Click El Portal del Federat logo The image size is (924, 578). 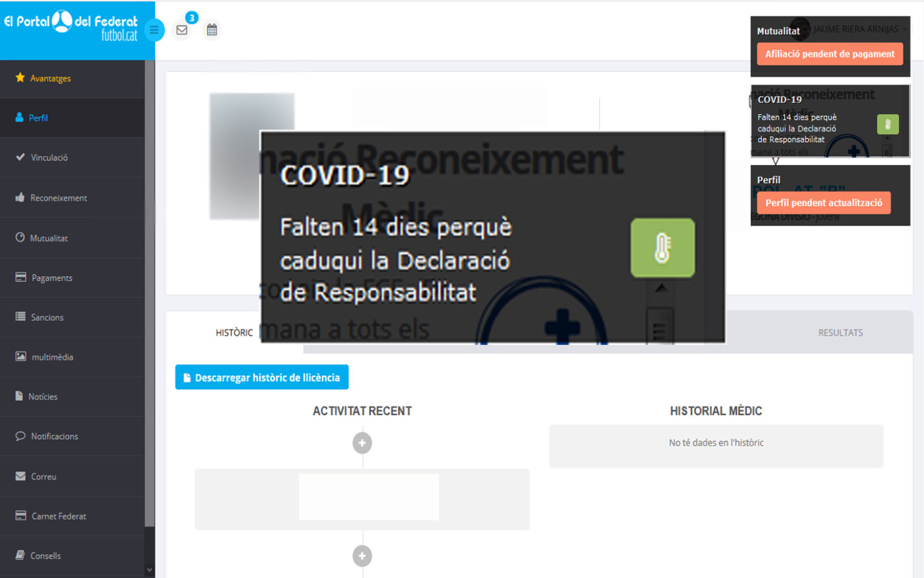pyautogui.click(x=71, y=26)
